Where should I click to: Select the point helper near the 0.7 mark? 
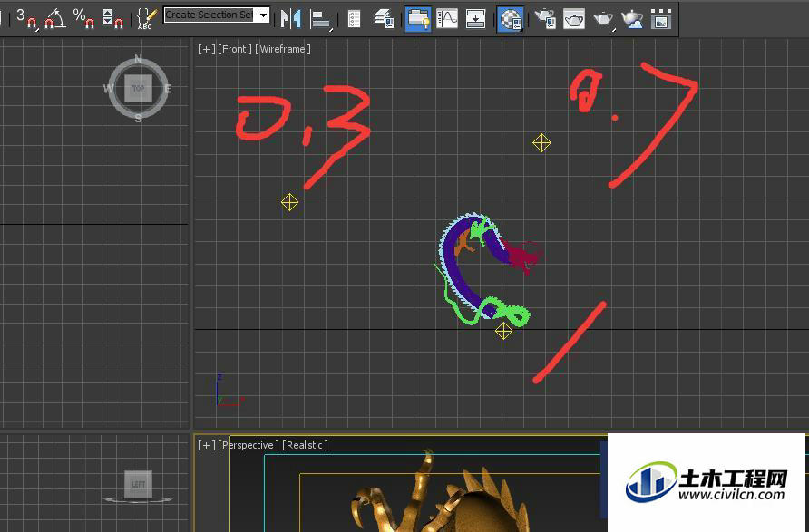pyautogui.click(x=541, y=143)
